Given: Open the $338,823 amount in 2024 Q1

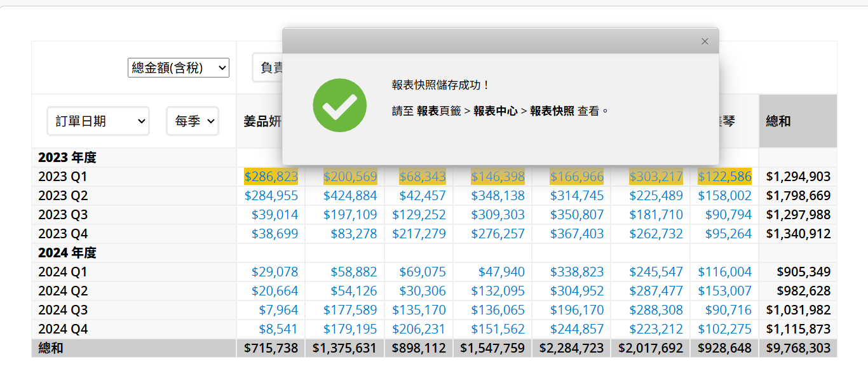Looking at the screenshot, I should [x=576, y=272].
